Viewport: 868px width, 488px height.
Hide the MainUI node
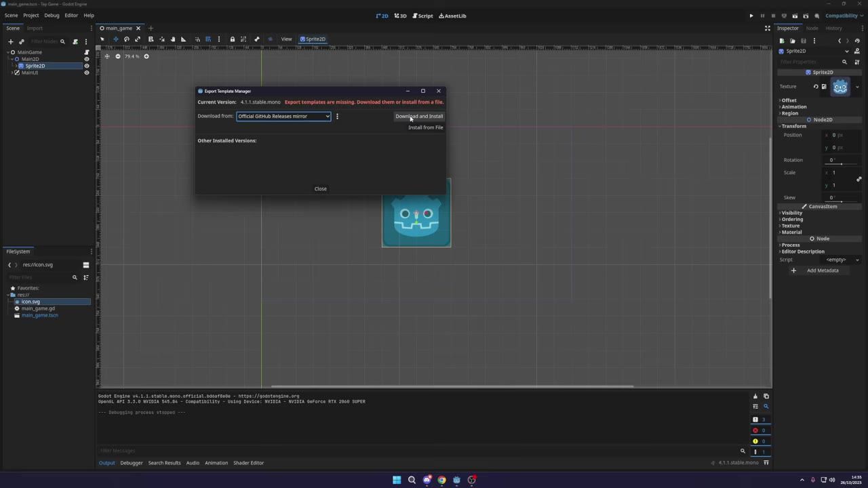coord(86,73)
